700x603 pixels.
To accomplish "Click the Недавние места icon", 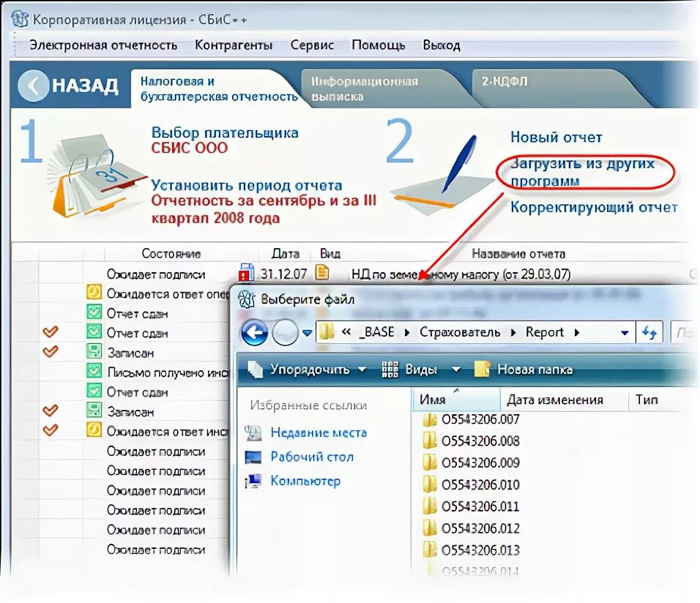I will pos(253,433).
